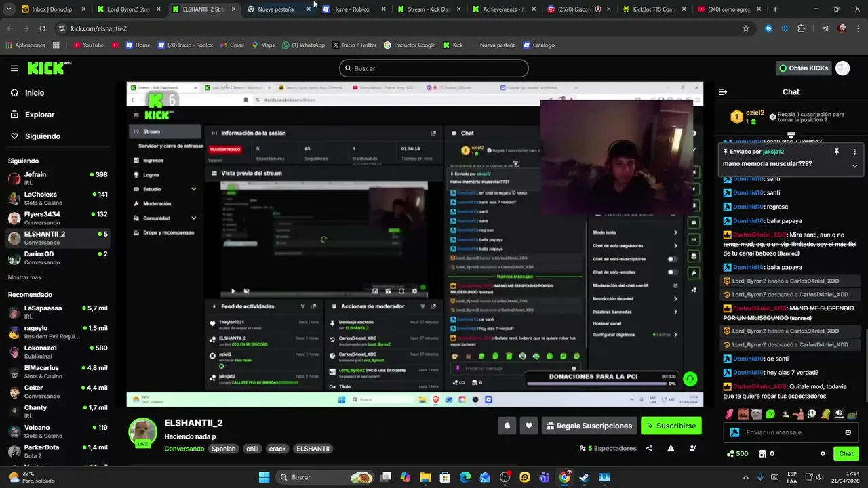868x488 pixels.
Task: Open Gmail bookmark
Action: [231, 45]
